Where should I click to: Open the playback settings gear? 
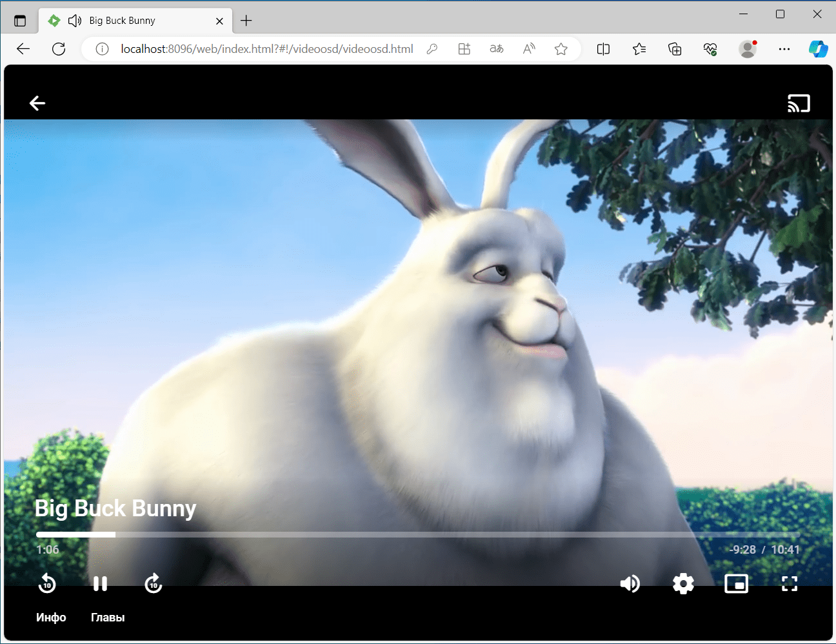(x=683, y=583)
